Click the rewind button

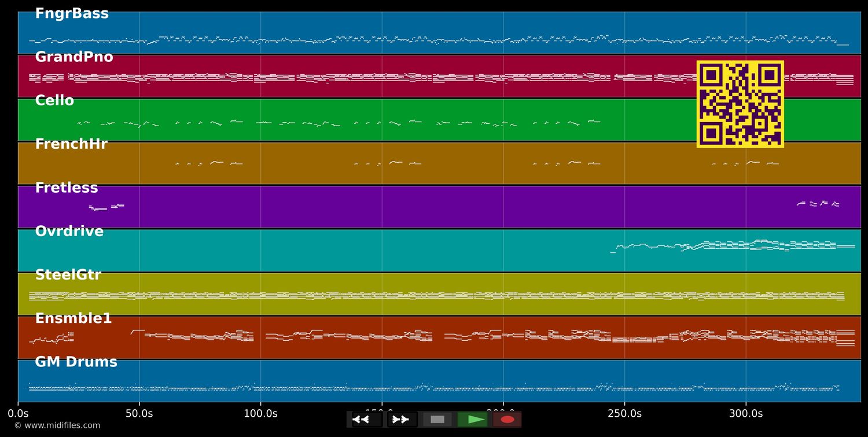pyautogui.click(x=366, y=420)
